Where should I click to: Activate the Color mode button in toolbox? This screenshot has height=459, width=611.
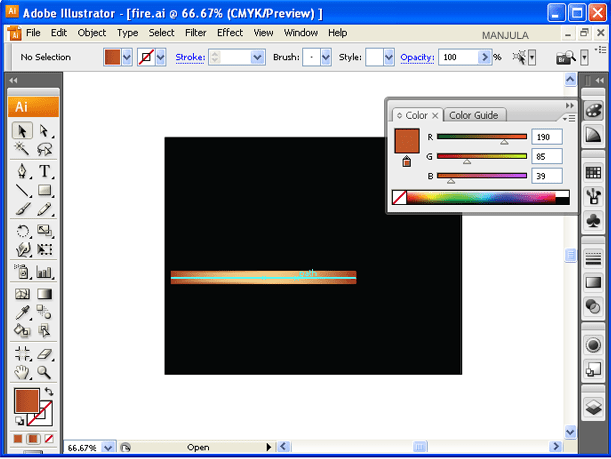pos(18,439)
